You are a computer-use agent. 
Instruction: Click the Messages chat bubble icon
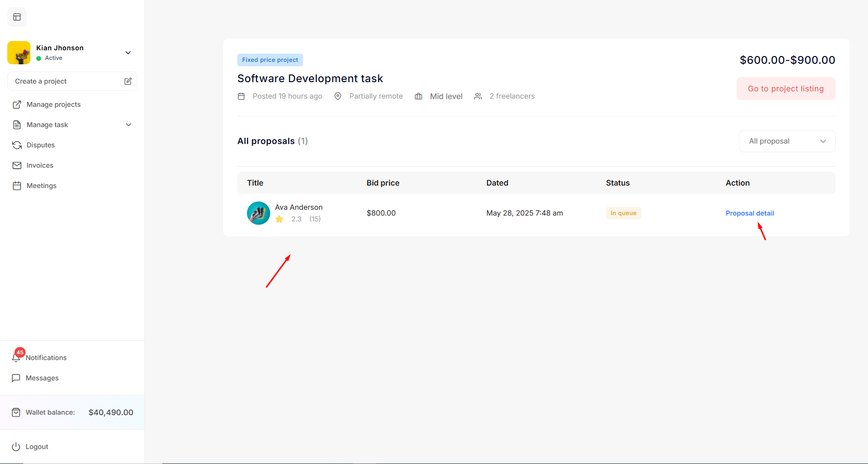(16, 378)
